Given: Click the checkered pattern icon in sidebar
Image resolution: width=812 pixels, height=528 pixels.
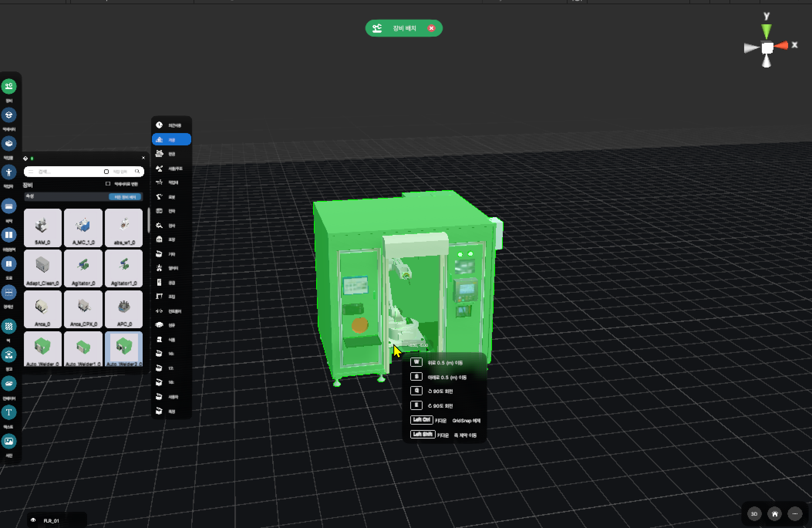Looking at the screenshot, I should pyautogui.click(x=9, y=326).
